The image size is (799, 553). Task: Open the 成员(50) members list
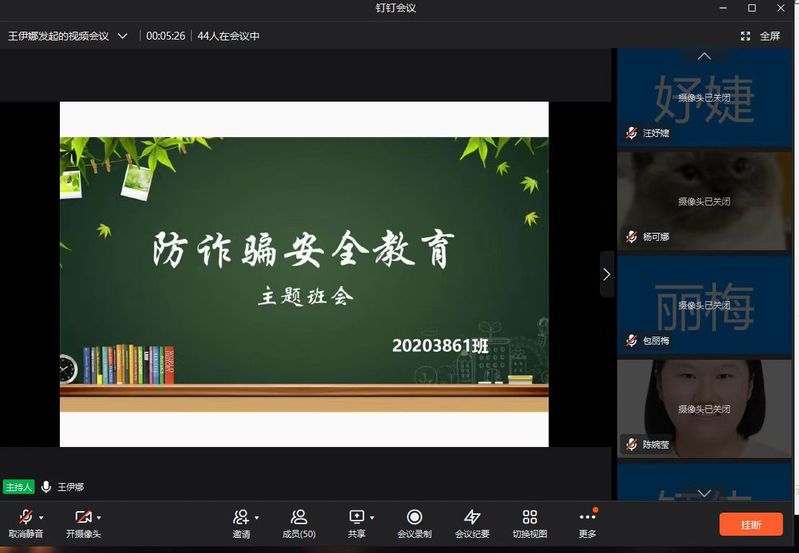pyautogui.click(x=299, y=518)
